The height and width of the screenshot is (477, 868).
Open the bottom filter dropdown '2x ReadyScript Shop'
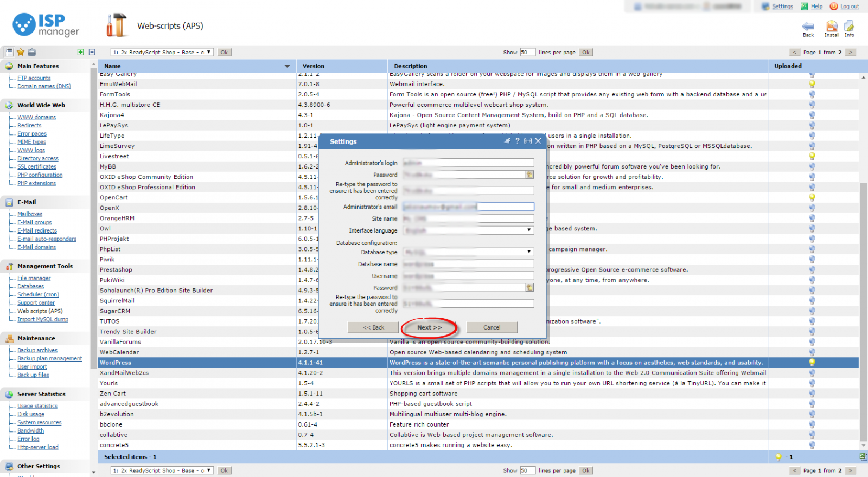tap(162, 470)
